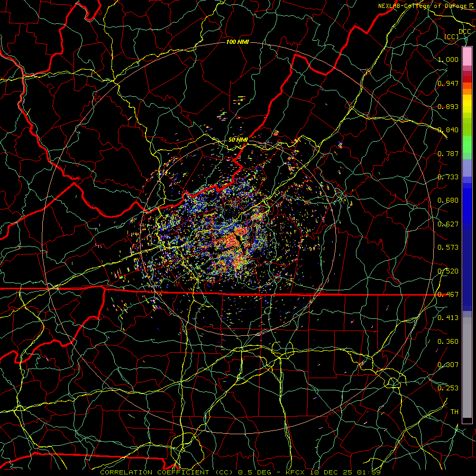476x476 pixels.
Task: Click the 0.787 legend value
Action: click(x=448, y=153)
